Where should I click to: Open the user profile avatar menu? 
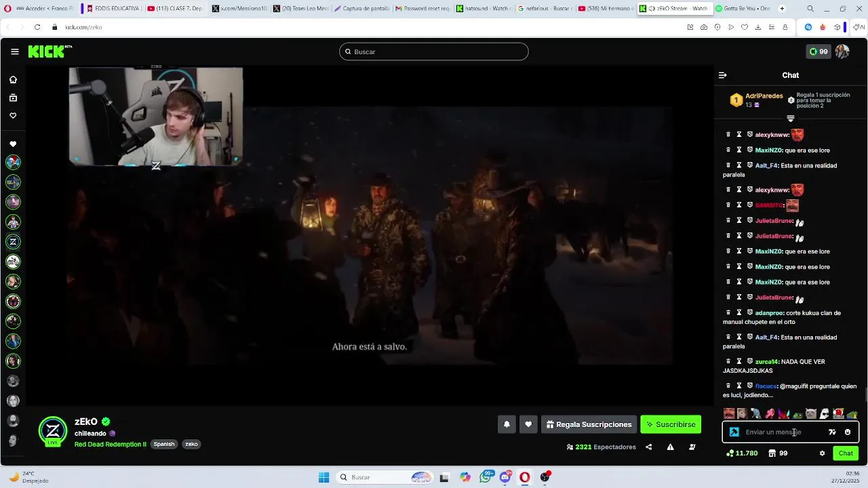842,52
